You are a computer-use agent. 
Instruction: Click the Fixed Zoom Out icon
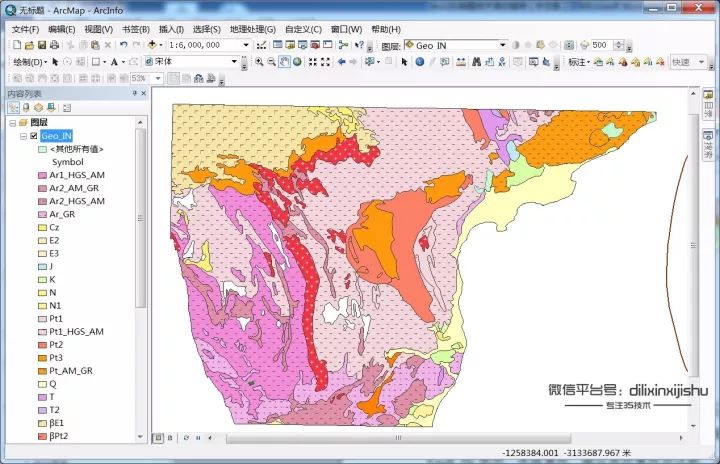326,62
